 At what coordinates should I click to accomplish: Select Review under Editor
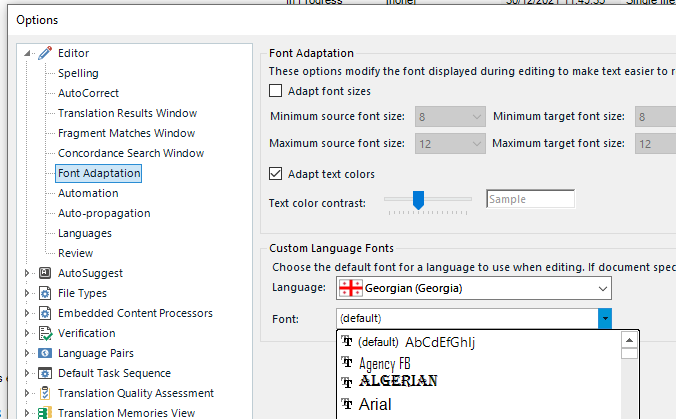(x=75, y=253)
